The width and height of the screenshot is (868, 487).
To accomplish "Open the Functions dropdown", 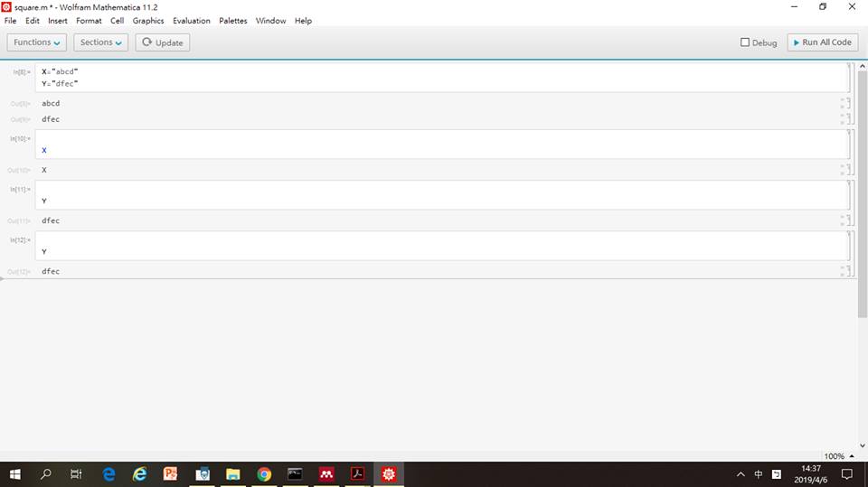I will [x=36, y=42].
